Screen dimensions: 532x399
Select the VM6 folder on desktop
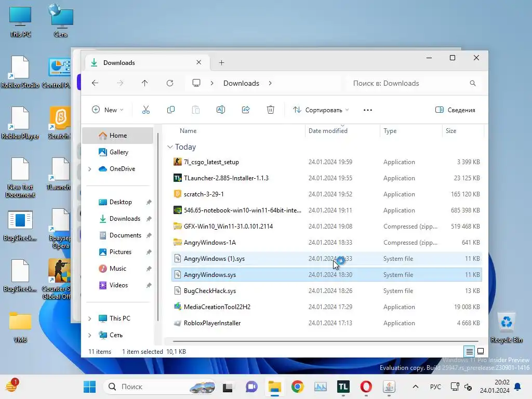tap(20, 327)
